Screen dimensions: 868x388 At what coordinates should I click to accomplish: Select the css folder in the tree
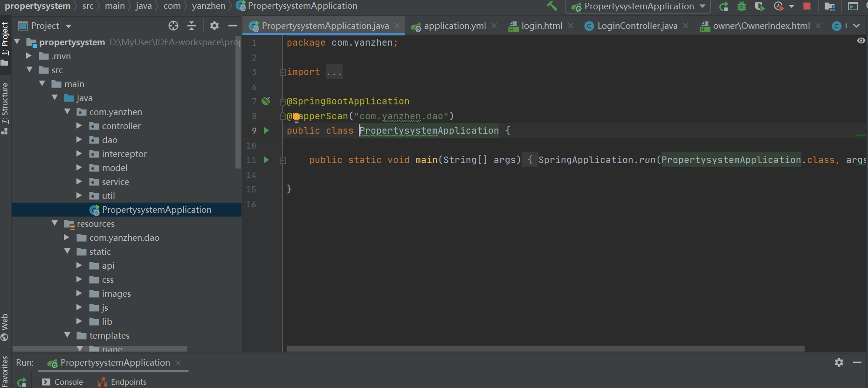108,279
